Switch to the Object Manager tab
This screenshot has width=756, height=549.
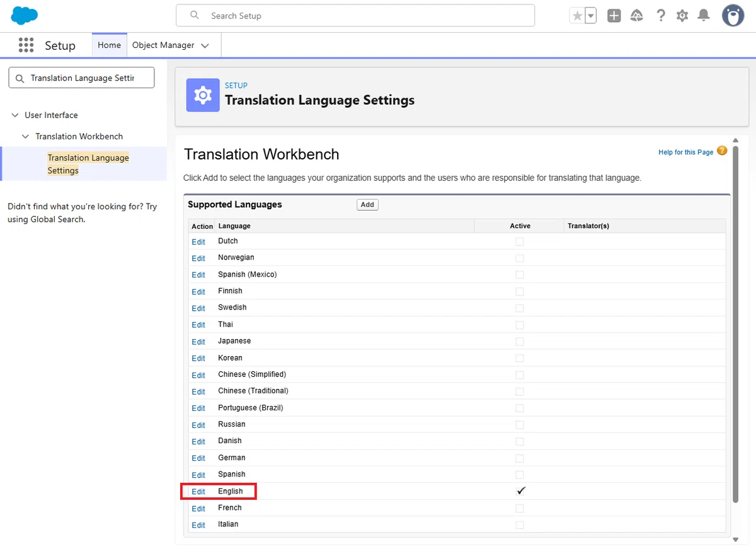click(x=163, y=45)
